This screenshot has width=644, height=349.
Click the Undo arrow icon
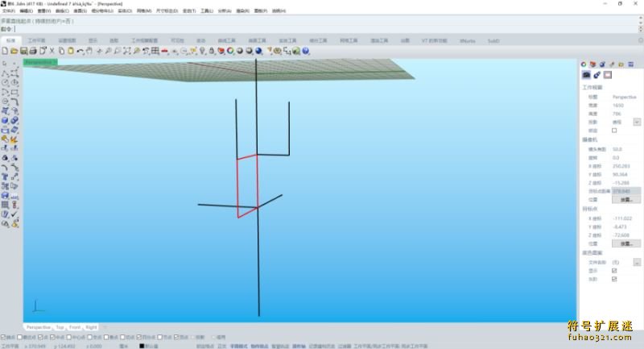(80, 51)
